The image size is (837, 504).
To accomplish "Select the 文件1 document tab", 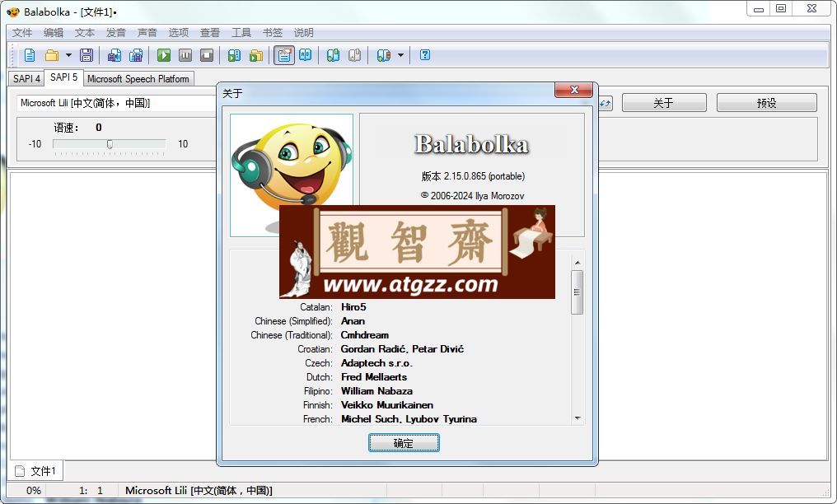I will pos(36,471).
